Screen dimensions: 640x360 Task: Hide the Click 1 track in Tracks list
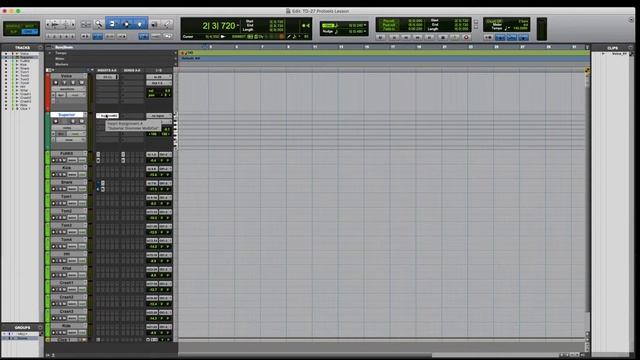tap(6, 109)
